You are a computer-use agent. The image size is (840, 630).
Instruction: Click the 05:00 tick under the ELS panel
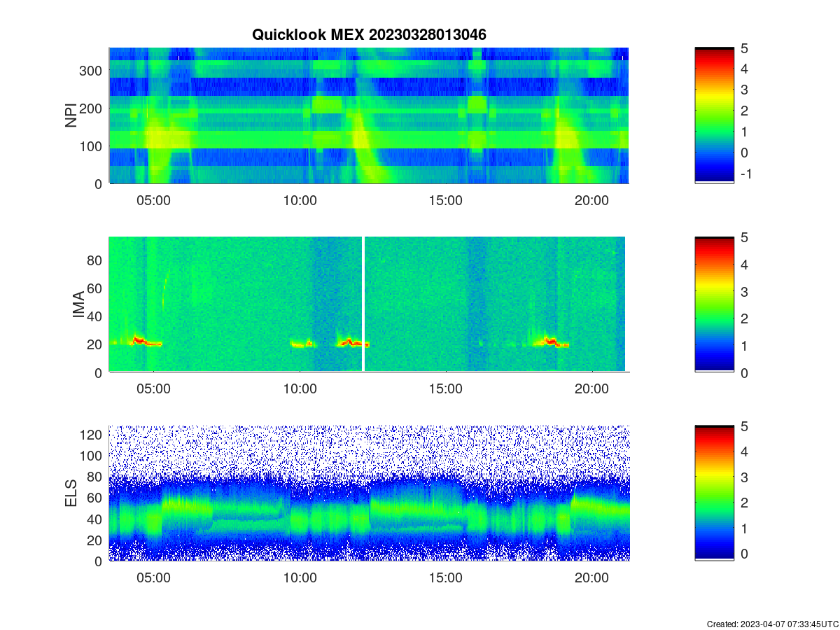coord(153,577)
